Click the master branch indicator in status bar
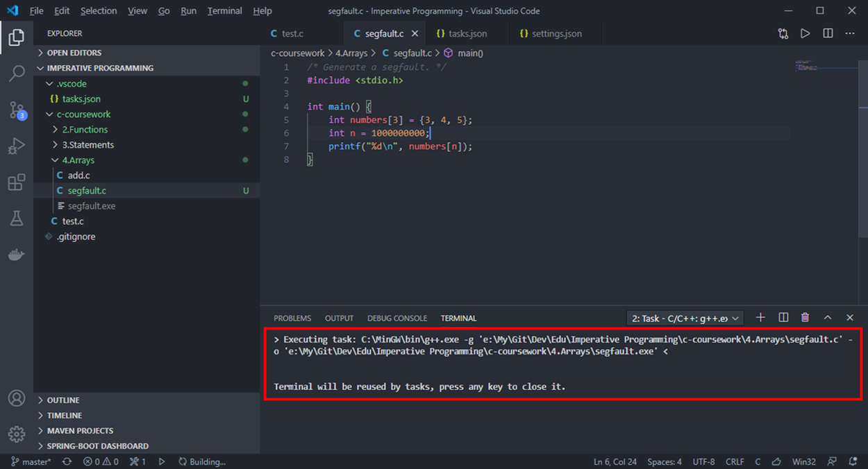Image resolution: width=868 pixels, height=469 pixels. click(31, 461)
